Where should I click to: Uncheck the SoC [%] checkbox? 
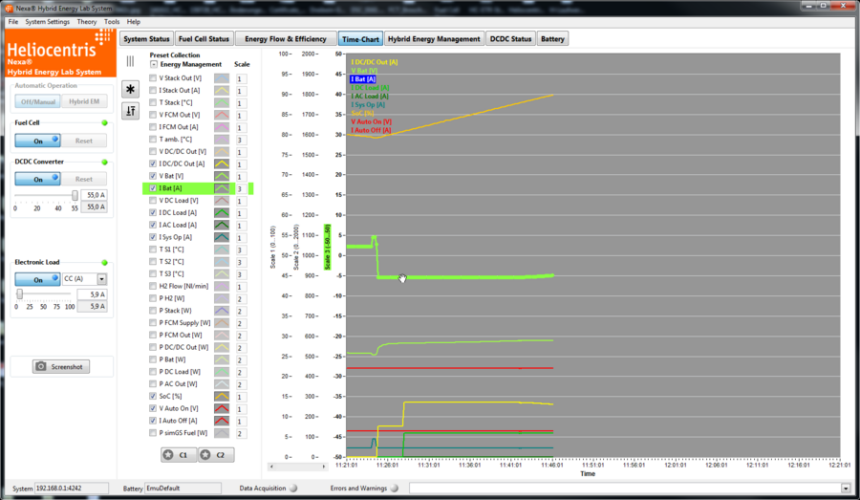[152, 396]
